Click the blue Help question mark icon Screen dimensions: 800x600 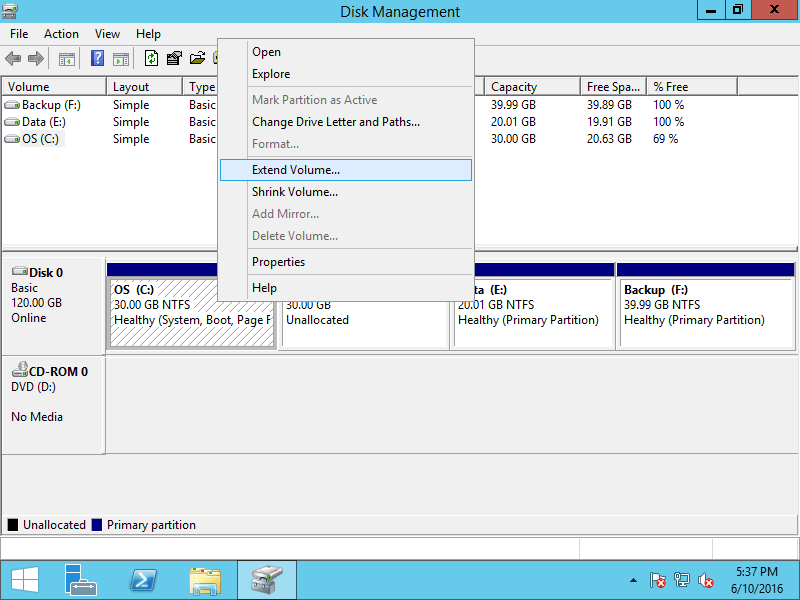point(97,58)
